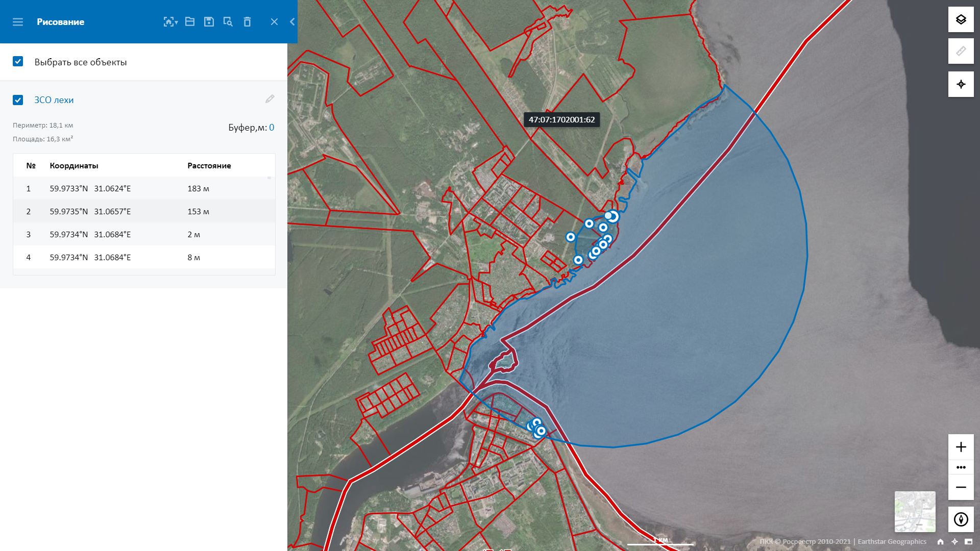The image size is (980, 551).
Task: Edit the 'ЗСО лехи' object with the pencil icon
Action: [x=269, y=99]
